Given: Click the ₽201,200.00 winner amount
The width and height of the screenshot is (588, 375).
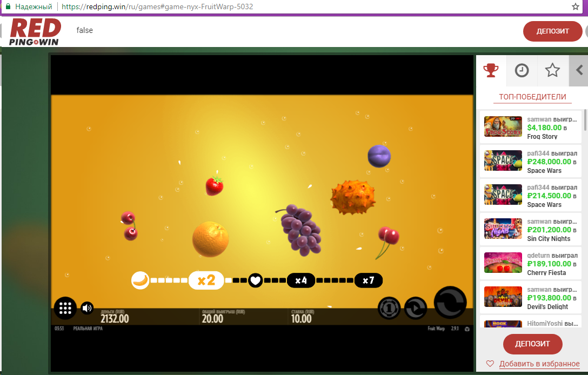Looking at the screenshot, I should point(549,230).
